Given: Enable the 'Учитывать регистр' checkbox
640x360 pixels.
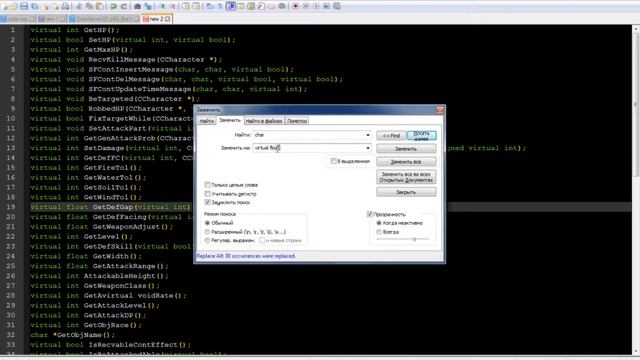Looking at the screenshot, I should click(x=207, y=194).
